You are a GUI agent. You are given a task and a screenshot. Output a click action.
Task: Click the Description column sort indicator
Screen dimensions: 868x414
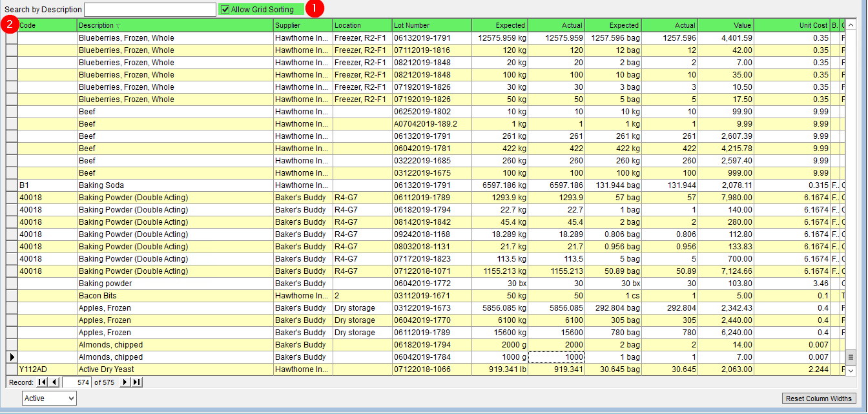[x=118, y=26]
